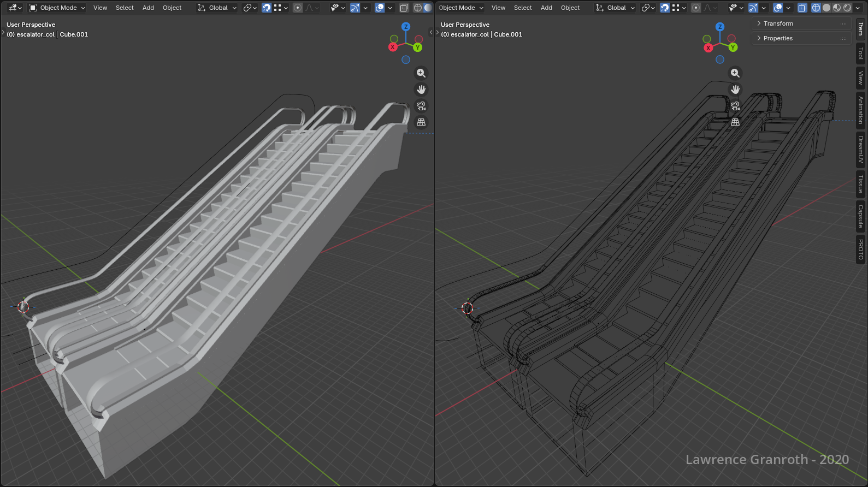The width and height of the screenshot is (868, 487).
Task: Click the pan hand icon in right viewport
Action: [x=735, y=90]
